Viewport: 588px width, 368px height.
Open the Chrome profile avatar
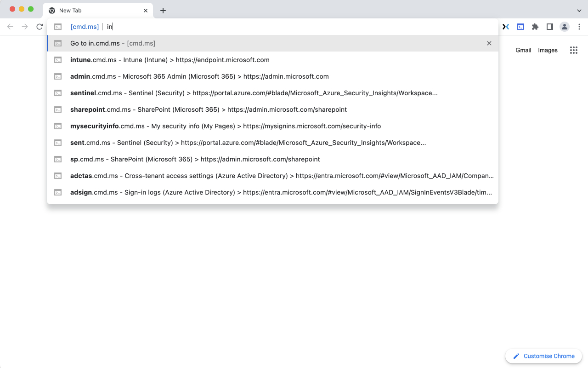click(565, 27)
